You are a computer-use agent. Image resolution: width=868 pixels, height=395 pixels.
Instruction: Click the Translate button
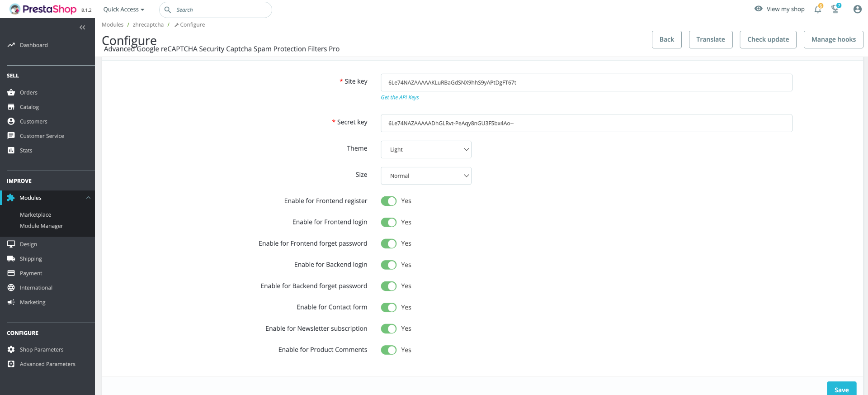[711, 39]
